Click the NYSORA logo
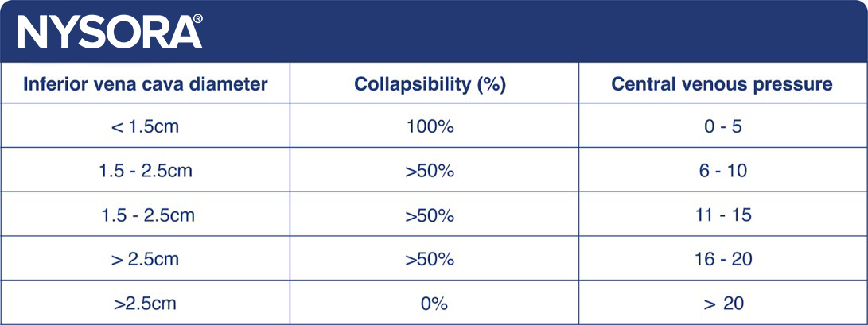Screen dimensions: 868x325 point(109,32)
